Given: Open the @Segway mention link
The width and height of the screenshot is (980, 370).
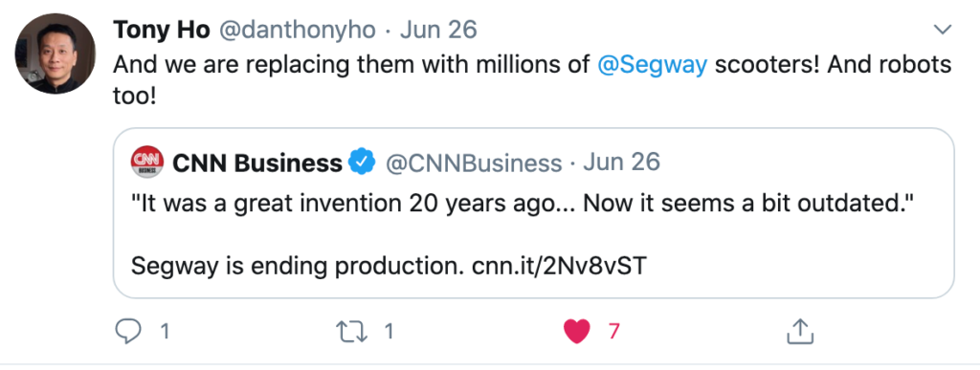Looking at the screenshot, I should 653,65.
